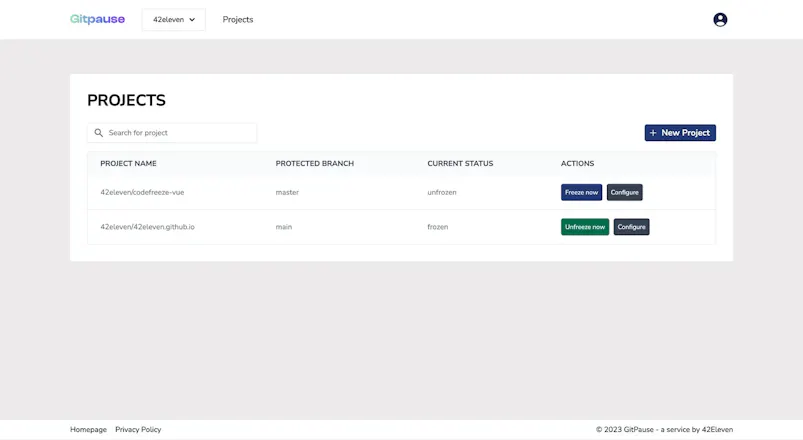Click the ACTIONS column header
The width and height of the screenshot is (803, 440).
[577, 163]
